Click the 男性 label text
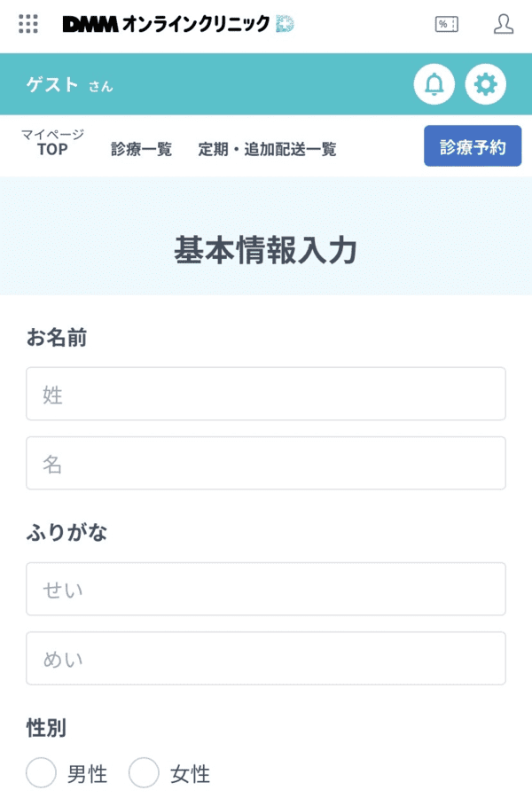This screenshot has height=806, width=532. (x=87, y=774)
